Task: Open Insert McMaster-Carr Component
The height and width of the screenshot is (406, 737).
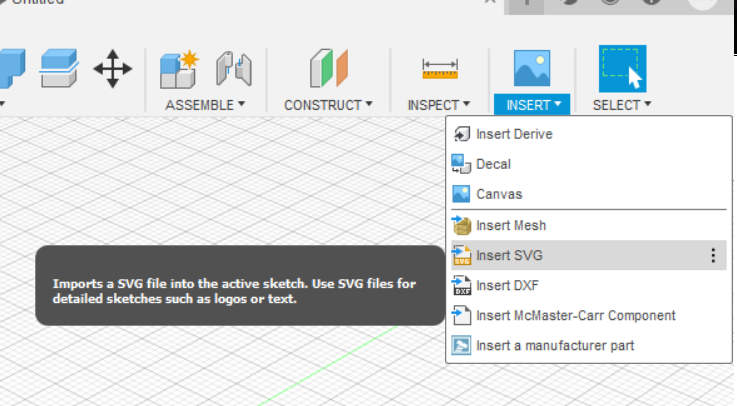Action: [x=575, y=315]
